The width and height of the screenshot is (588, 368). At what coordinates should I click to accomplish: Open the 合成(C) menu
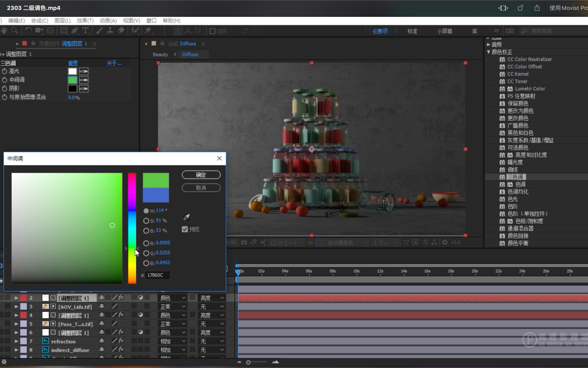40,21
